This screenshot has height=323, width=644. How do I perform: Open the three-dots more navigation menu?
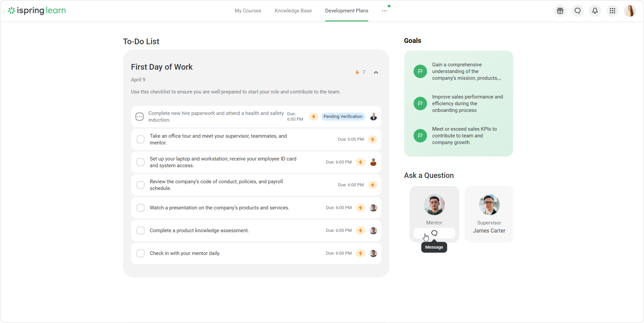[384, 11]
